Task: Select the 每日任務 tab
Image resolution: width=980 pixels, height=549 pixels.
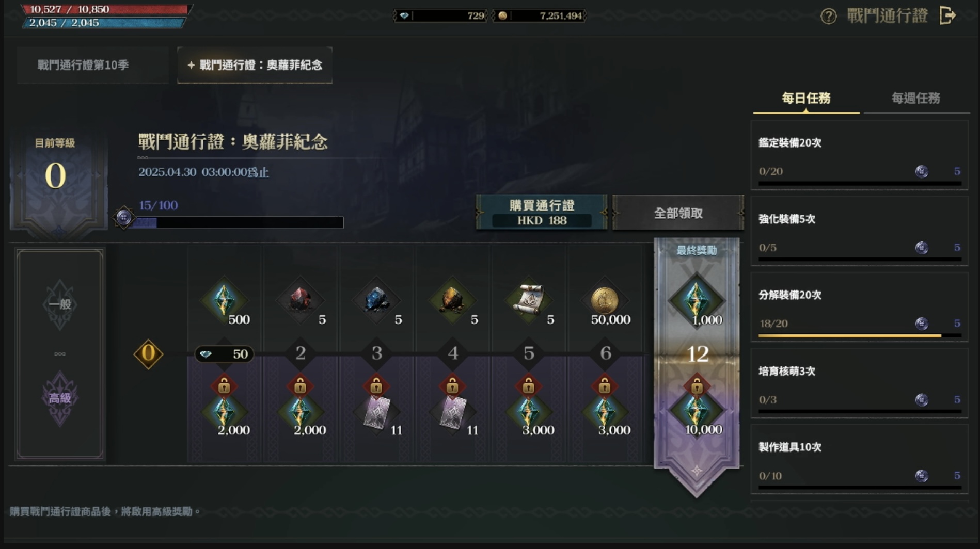Action: point(806,99)
